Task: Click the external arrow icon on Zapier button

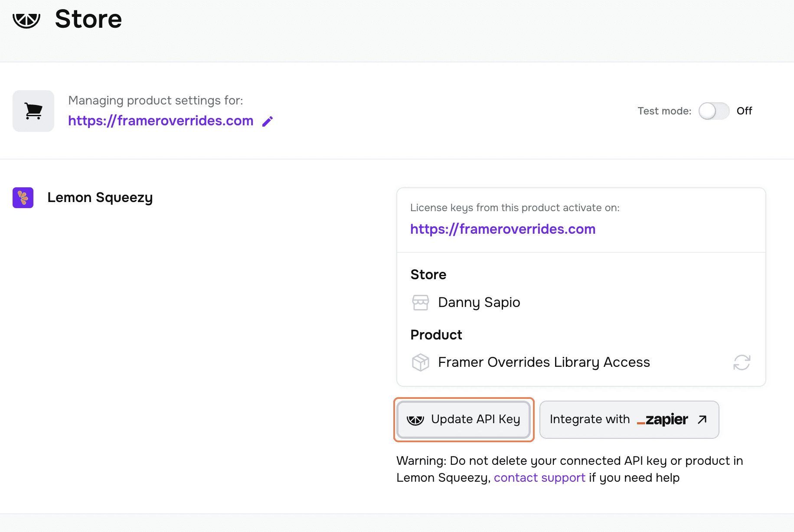Action: (x=702, y=419)
